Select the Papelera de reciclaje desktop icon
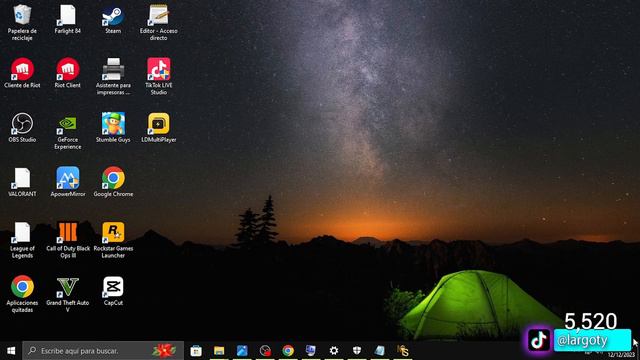 22,22
